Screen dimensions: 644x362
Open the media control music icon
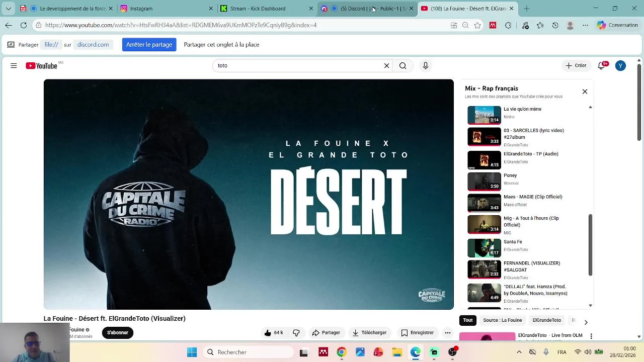pyautogui.click(x=526, y=25)
